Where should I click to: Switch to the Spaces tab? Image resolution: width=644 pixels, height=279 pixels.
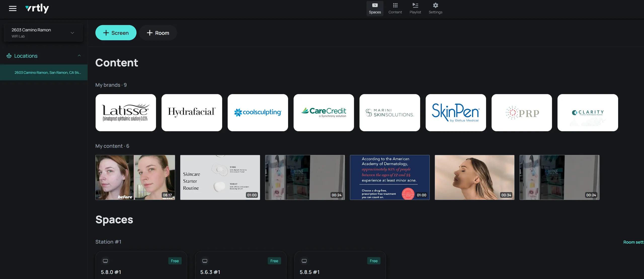pyautogui.click(x=375, y=9)
